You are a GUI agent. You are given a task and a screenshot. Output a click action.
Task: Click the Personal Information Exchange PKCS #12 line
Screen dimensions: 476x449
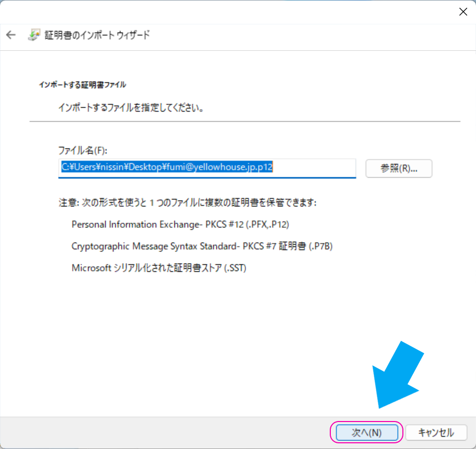[180, 224]
